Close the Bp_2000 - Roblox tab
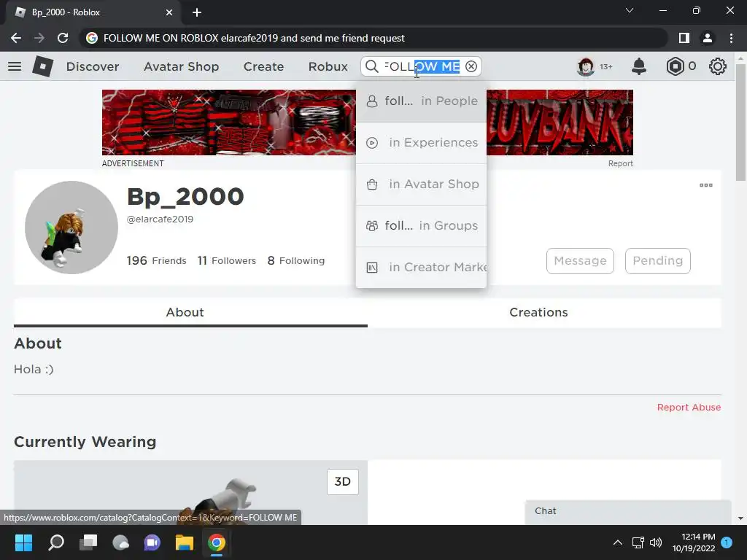The height and width of the screenshot is (560, 747). [169, 12]
